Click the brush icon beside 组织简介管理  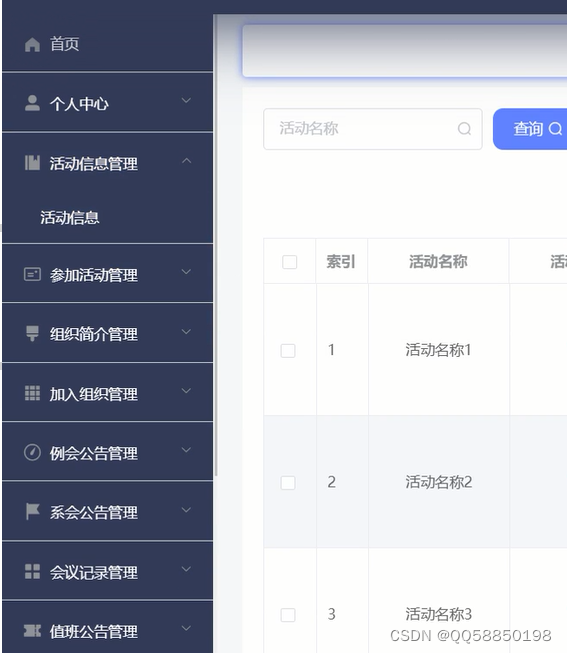point(32,334)
